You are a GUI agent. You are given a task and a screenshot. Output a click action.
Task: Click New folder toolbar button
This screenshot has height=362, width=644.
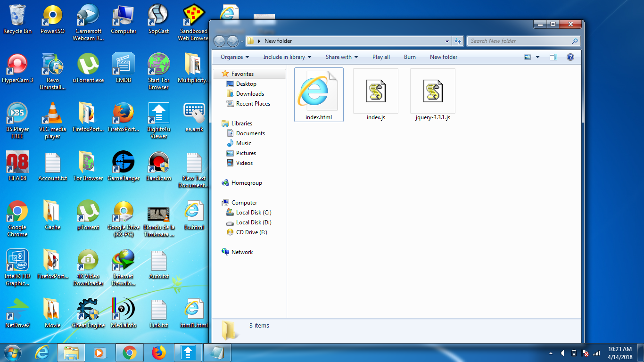pyautogui.click(x=444, y=57)
